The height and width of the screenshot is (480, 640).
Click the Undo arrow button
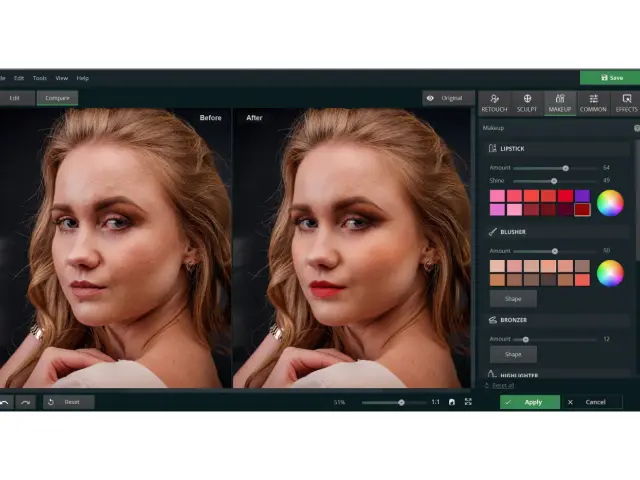point(5,402)
